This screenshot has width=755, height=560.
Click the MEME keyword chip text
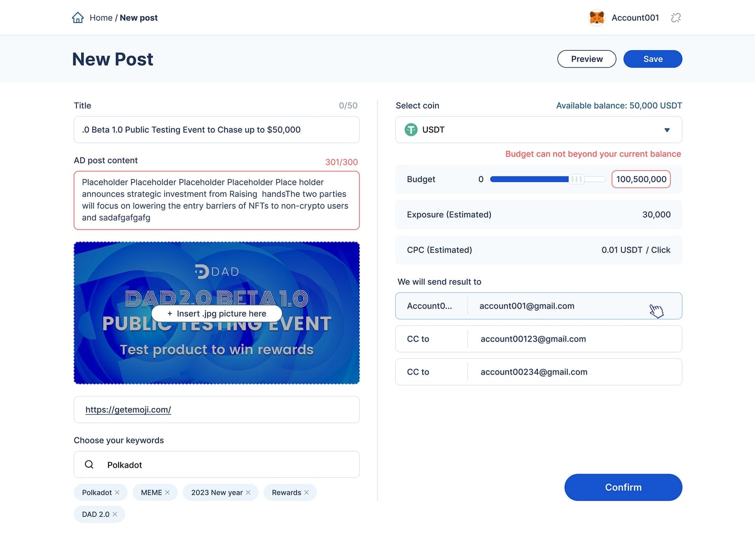tap(152, 492)
